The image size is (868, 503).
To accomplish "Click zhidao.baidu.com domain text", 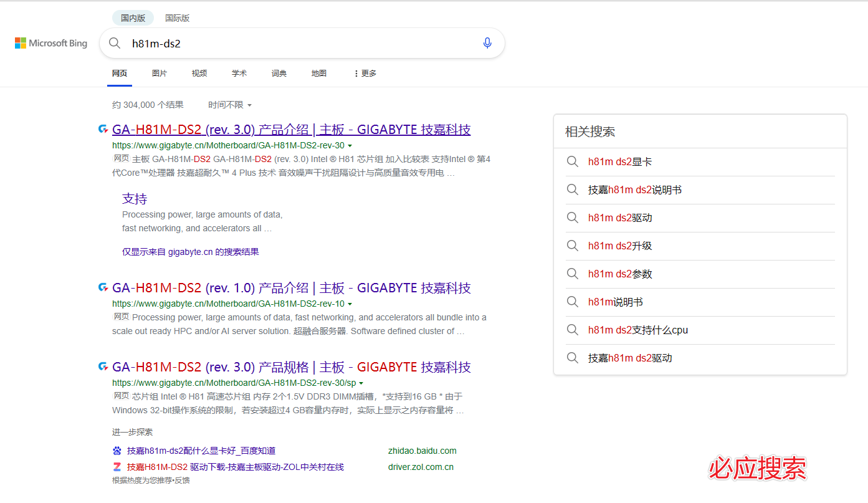I will pyautogui.click(x=422, y=451).
